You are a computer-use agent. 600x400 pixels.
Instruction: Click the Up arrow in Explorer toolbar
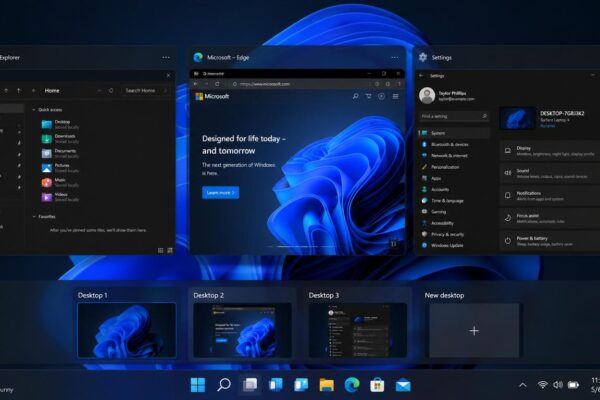[x=19, y=90]
